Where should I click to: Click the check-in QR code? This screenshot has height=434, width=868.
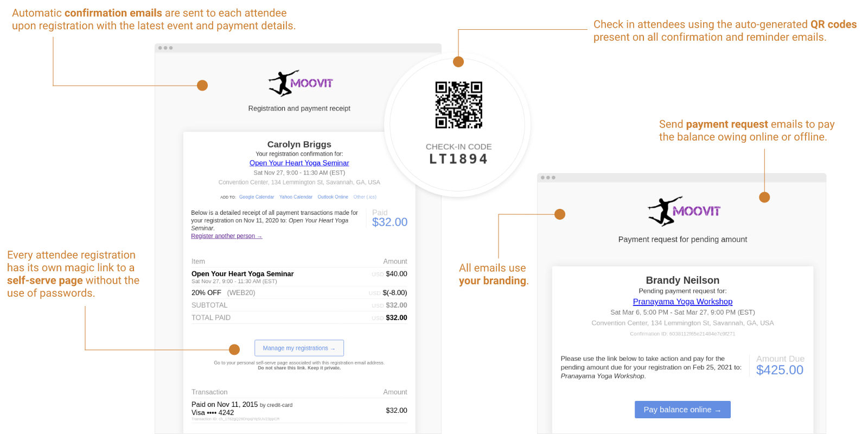pos(458,105)
